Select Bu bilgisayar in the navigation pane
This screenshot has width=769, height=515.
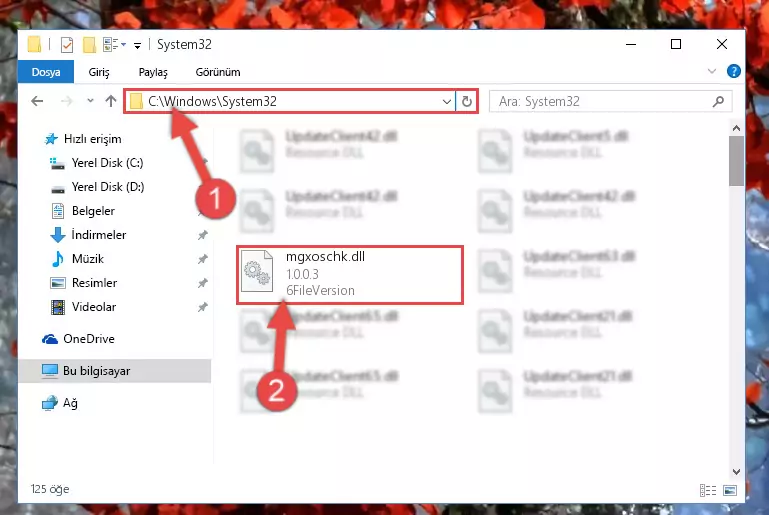115,371
